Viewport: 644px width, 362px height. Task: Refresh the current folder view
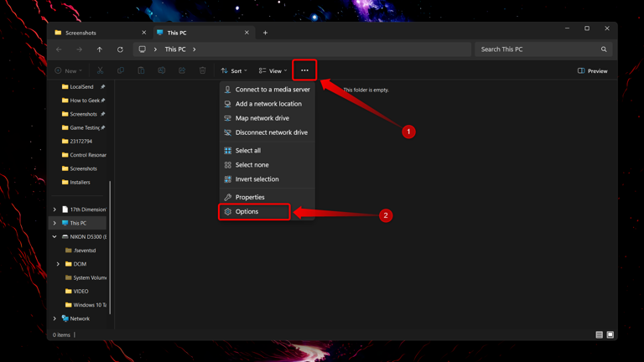[x=120, y=49]
